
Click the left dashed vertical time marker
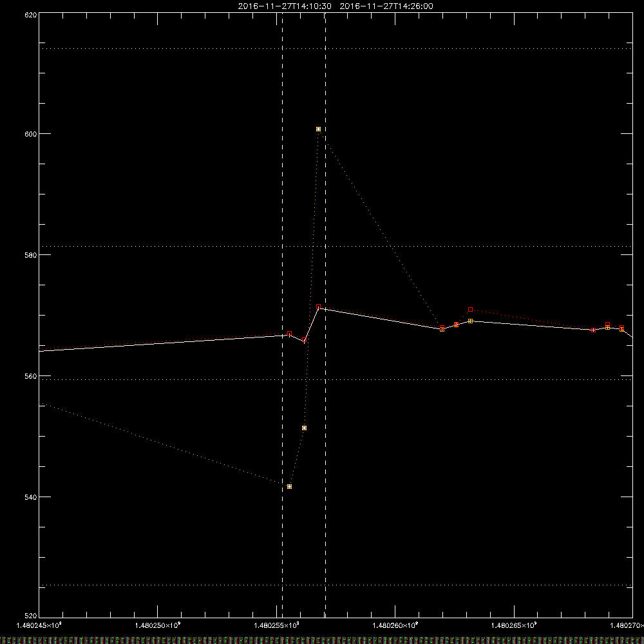pyautogui.click(x=282, y=314)
